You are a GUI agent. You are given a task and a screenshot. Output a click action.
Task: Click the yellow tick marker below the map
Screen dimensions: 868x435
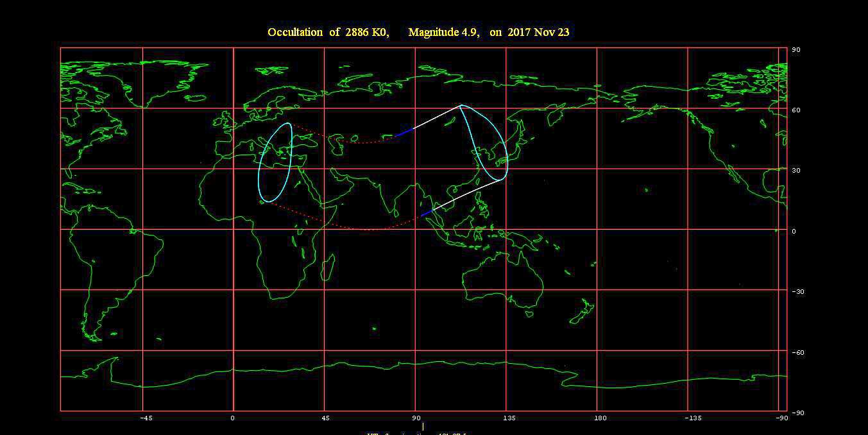(423, 426)
